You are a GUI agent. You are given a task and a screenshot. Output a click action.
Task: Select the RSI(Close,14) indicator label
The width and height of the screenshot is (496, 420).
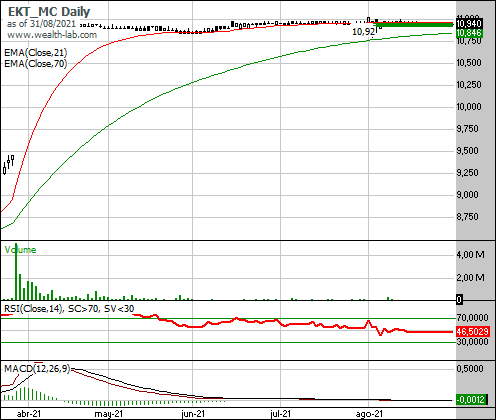33,309
